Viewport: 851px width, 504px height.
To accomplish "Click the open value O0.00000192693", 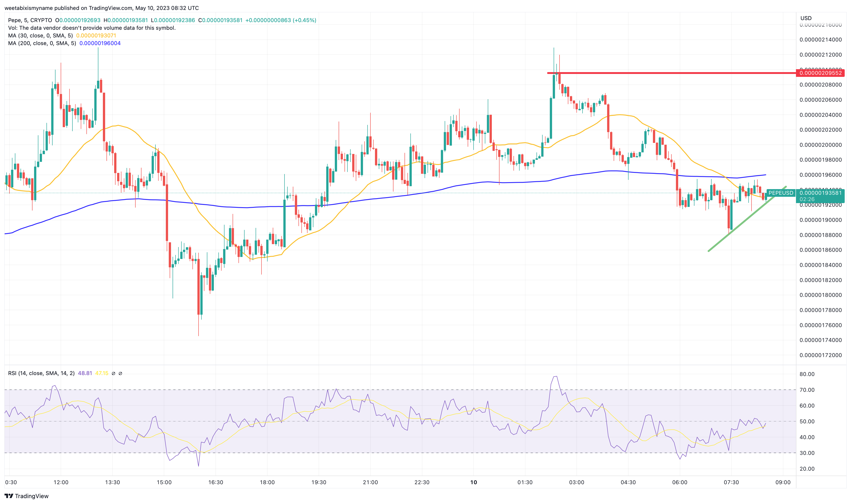I will point(78,20).
